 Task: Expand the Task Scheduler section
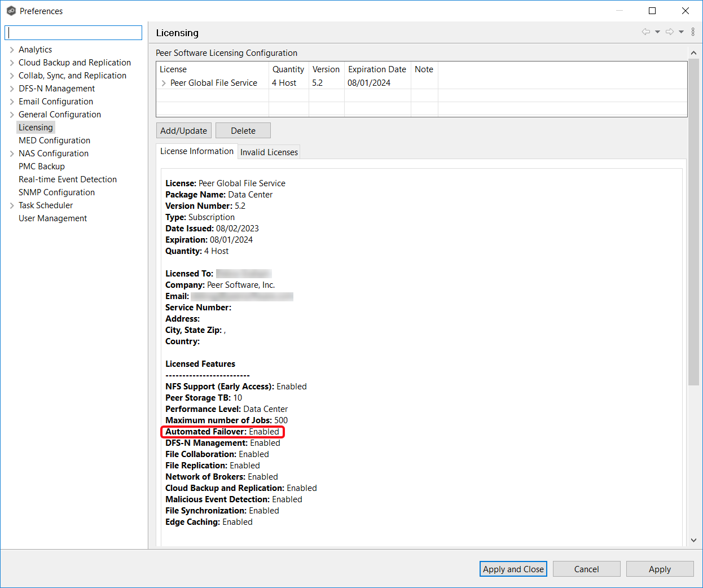pos(11,205)
